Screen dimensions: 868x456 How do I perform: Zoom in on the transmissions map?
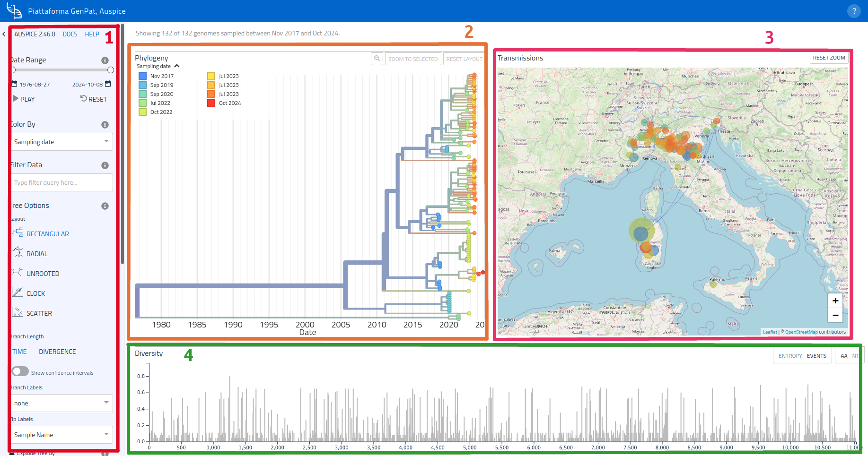click(x=835, y=301)
